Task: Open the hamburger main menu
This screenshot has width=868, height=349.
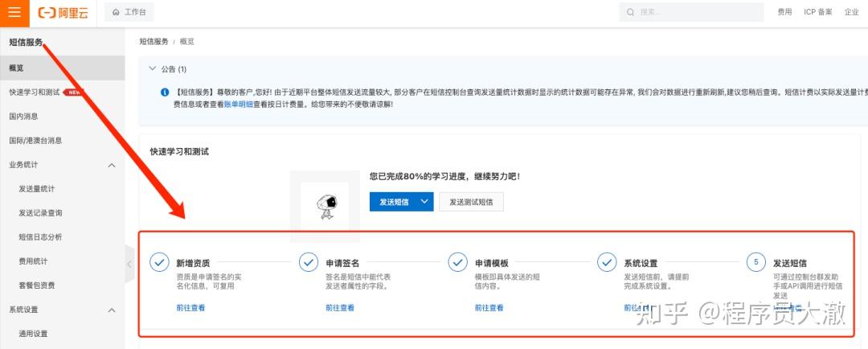Action: [14, 14]
